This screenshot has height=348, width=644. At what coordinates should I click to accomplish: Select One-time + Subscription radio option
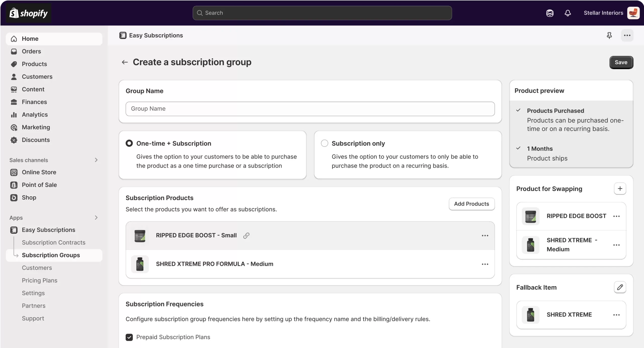129,143
